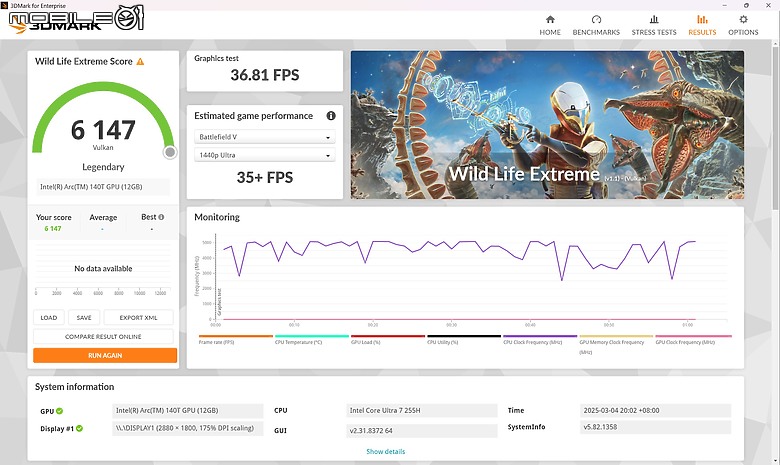
Task: Go to the BENCHMARKS tab
Action: 596,25
